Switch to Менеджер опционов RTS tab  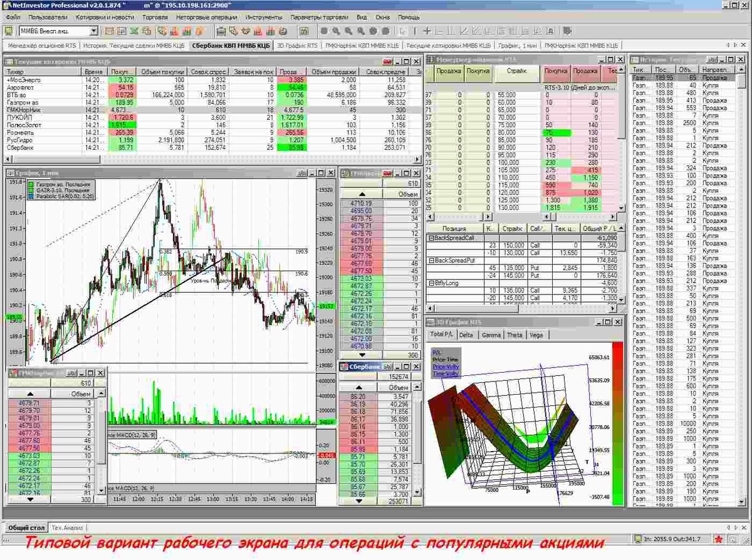coord(41,46)
